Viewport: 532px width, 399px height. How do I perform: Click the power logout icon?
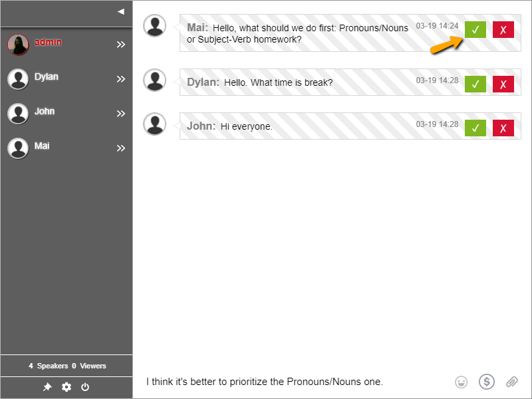85,387
